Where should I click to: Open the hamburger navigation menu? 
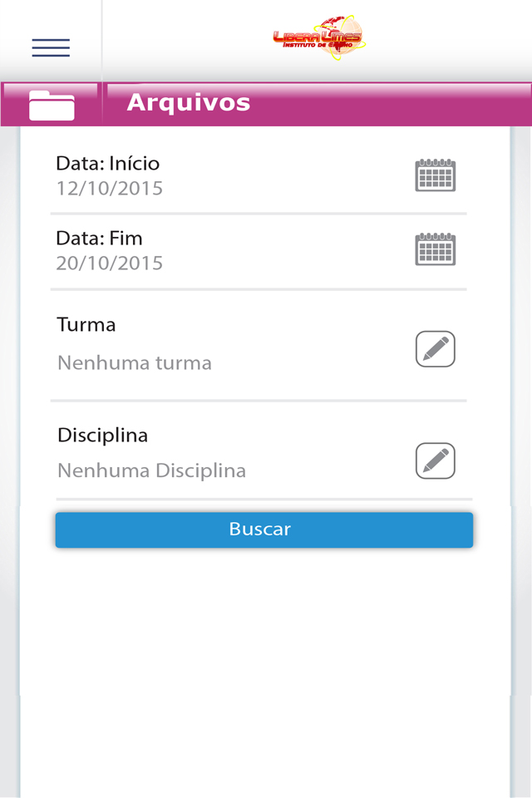click(51, 47)
